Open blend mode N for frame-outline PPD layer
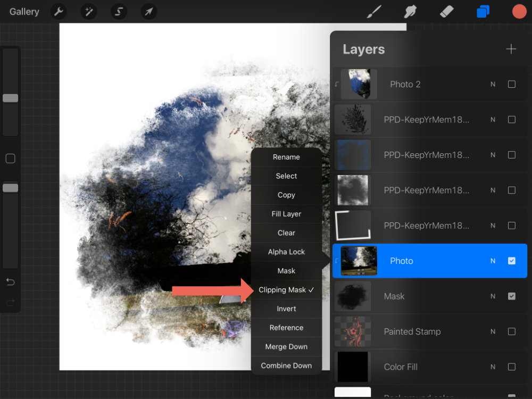Viewport: 532px width, 399px height. click(493, 226)
